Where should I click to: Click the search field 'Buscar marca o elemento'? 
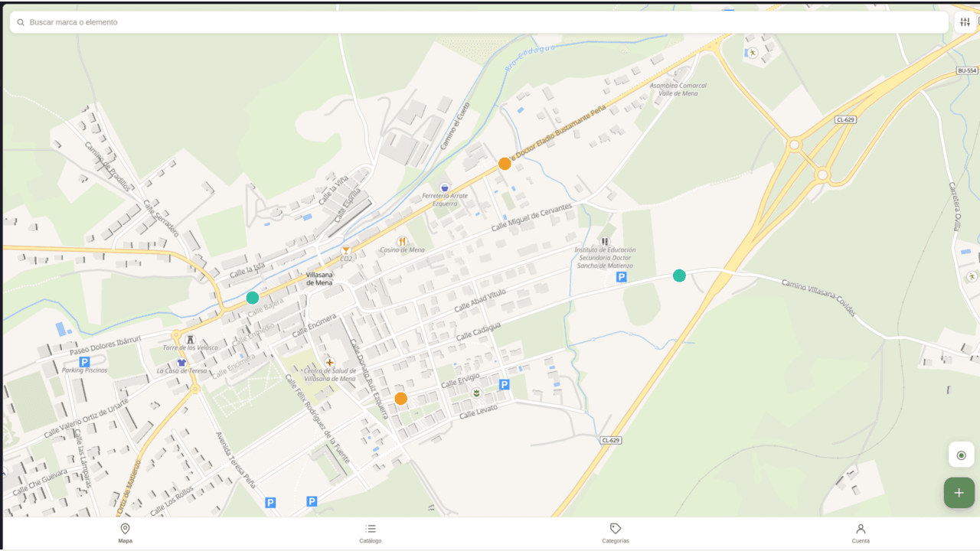point(479,22)
